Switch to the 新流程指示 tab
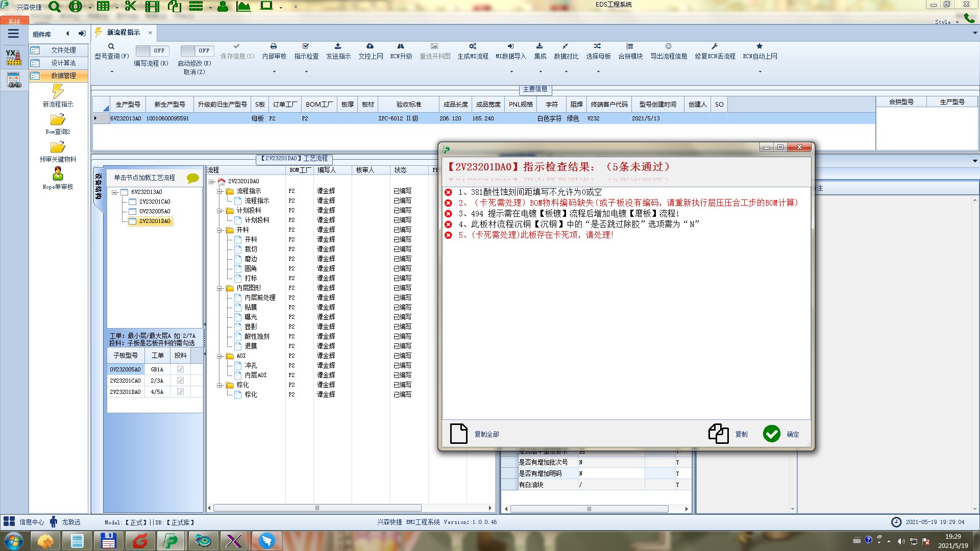Image resolution: width=980 pixels, height=551 pixels. pyautogui.click(x=123, y=33)
